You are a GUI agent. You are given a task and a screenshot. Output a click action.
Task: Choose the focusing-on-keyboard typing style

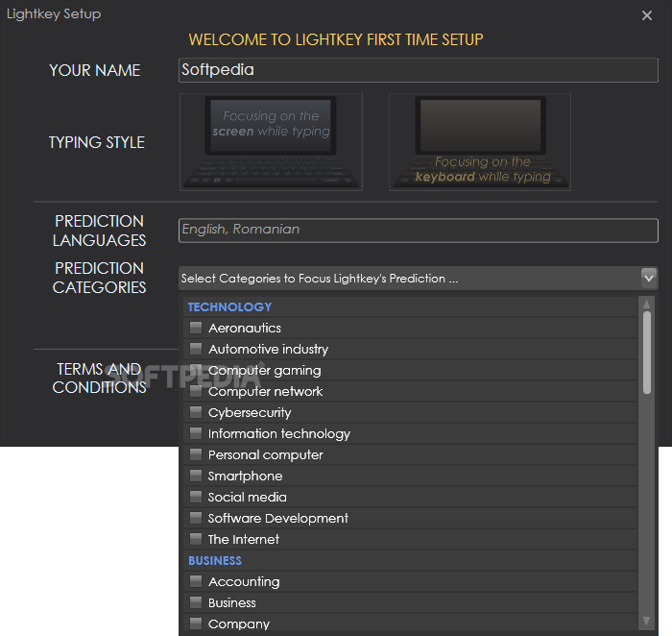click(x=480, y=142)
